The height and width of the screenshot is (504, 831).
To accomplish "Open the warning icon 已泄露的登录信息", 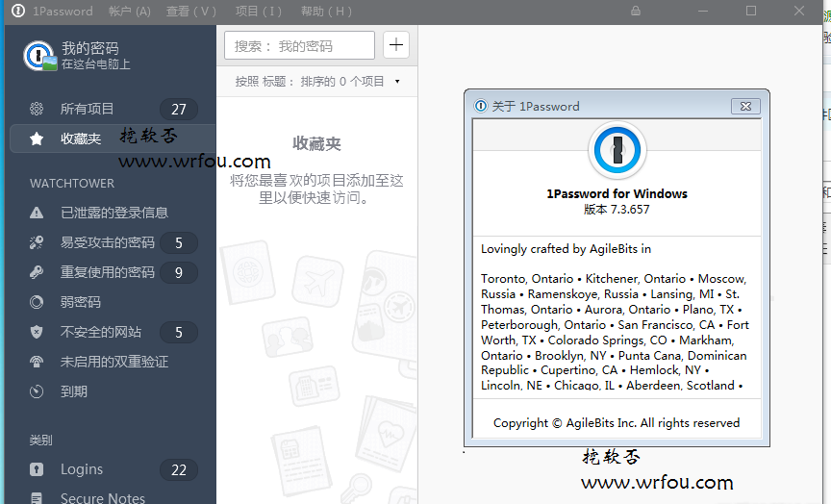I will point(37,213).
